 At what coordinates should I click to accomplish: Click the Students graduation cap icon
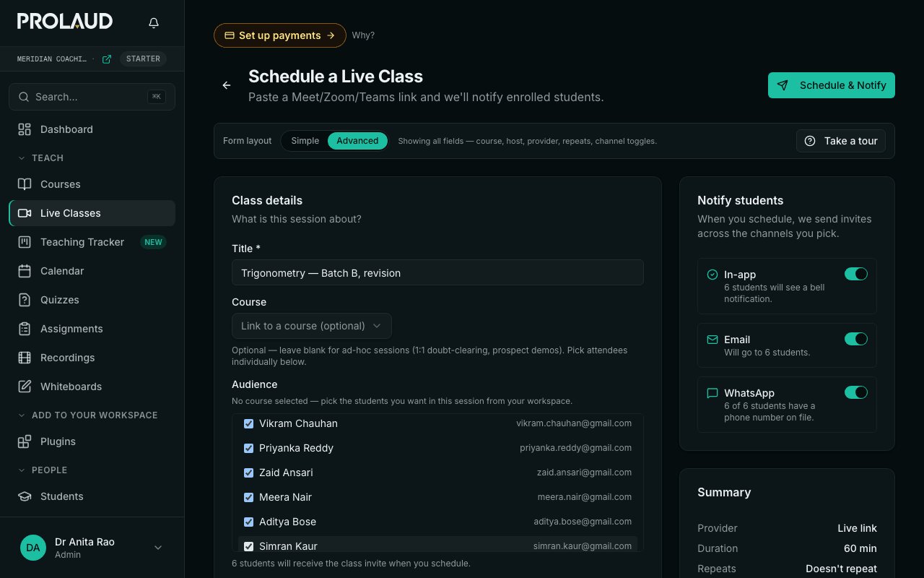(x=25, y=496)
